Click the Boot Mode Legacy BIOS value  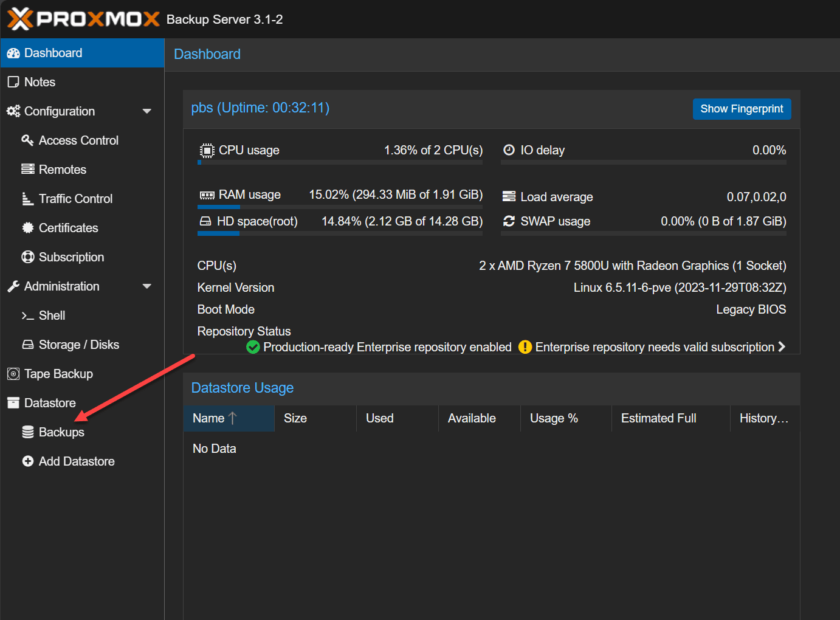[751, 309]
